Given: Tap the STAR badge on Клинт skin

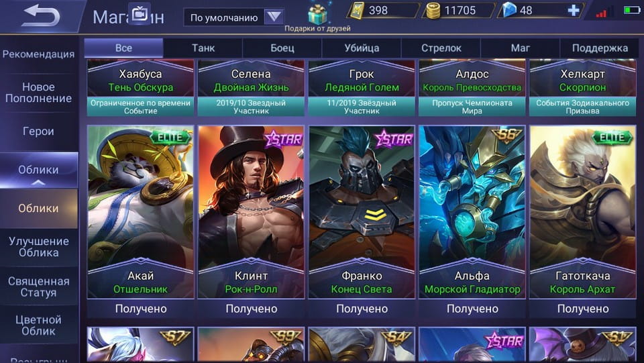Looking at the screenshot, I should coord(282,139).
